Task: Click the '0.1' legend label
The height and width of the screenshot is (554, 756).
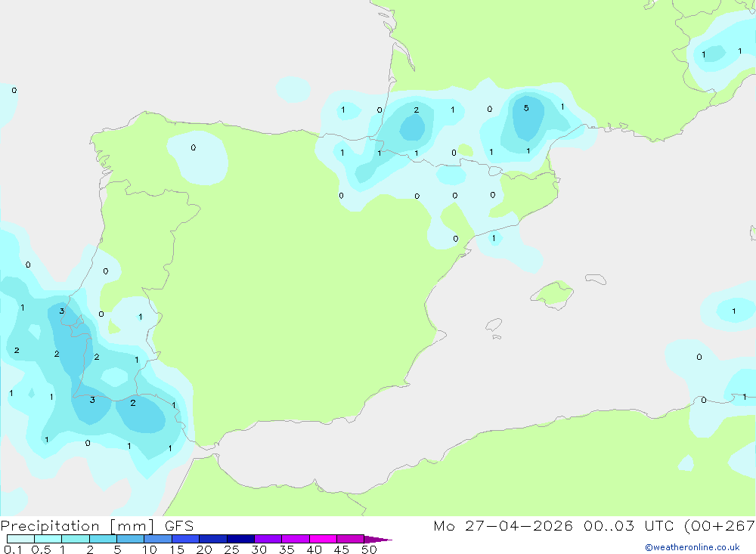Action: pyautogui.click(x=13, y=549)
